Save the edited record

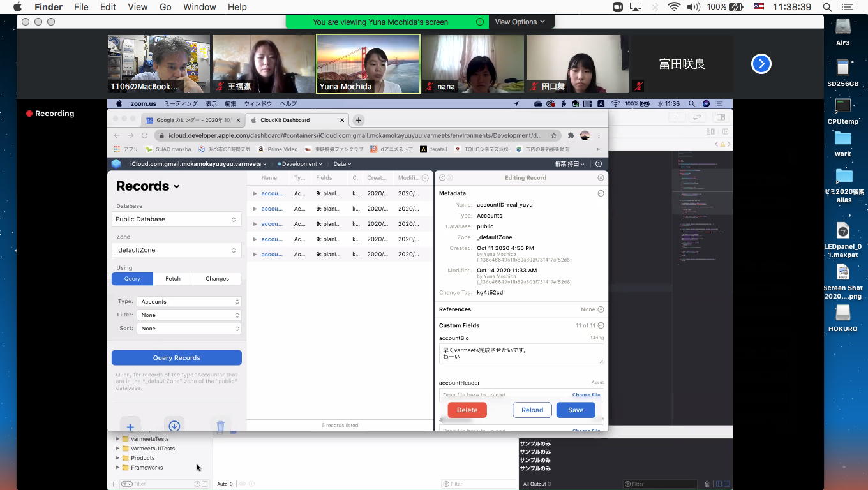coord(576,410)
